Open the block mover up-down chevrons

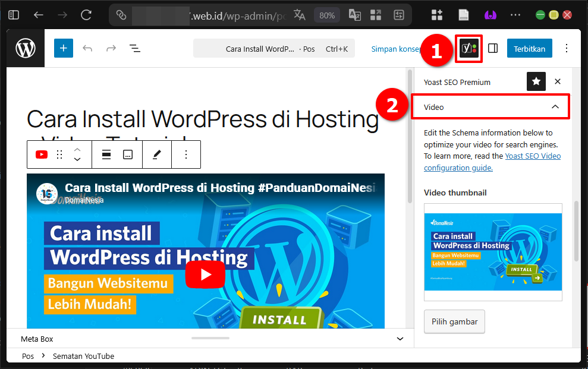click(x=77, y=154)
